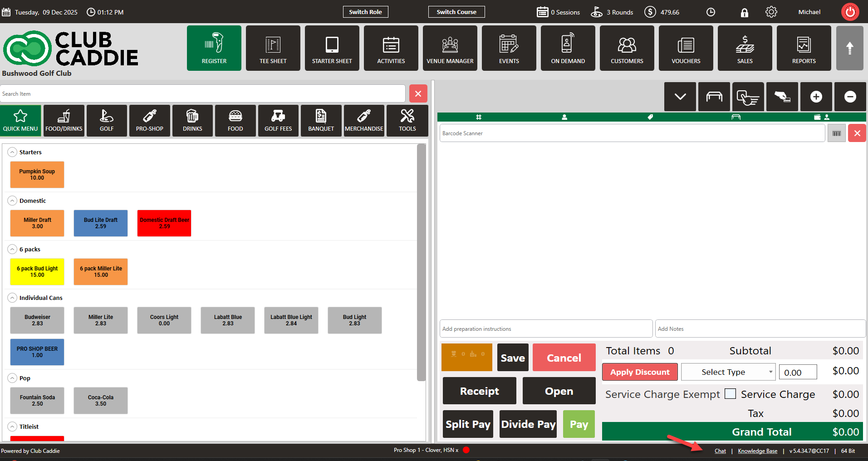The image size is (868, 461).
Task: Open the Vouchers module
Action: pyautogui.click(x=686, y=48)
